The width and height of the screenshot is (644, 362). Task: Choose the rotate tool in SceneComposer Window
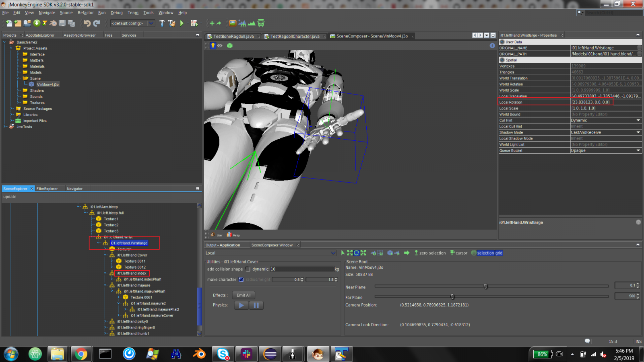click(x=356, y=253)
